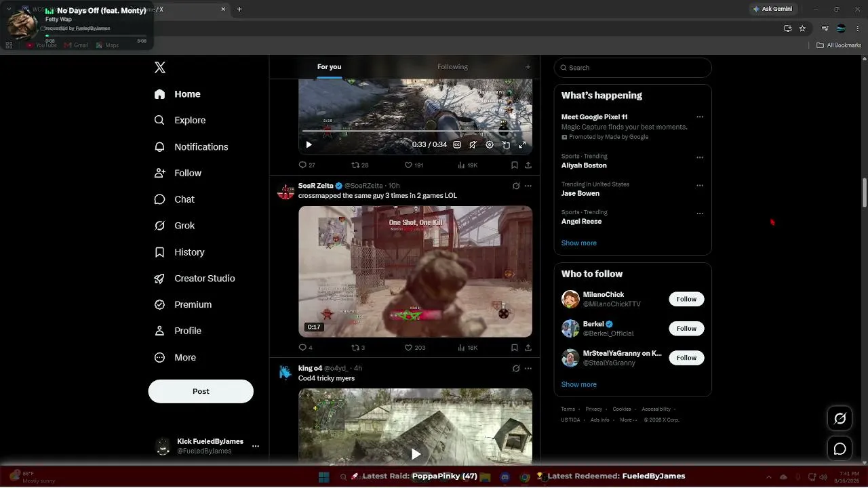Open the Follow page in the sidebar
Viewport: 868px width, 488px height.
tap(178, 173)
